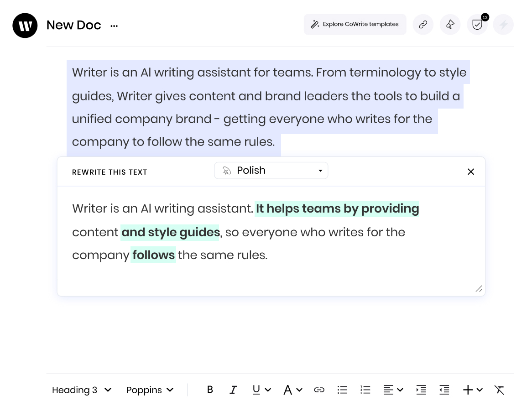The width and height of the screenshot is (532, 406).
Task: Open the document options ellipsis menu
Action: [x=114, y=26]
